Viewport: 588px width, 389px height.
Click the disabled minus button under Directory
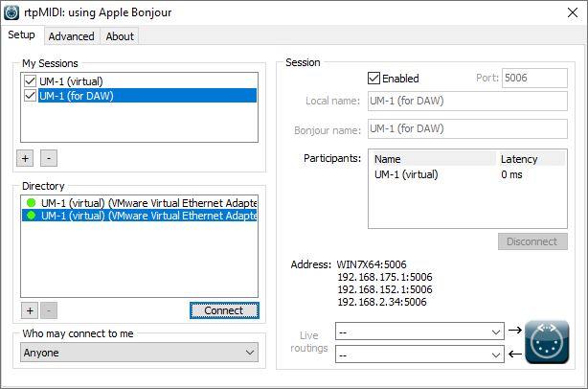[49, 310]
